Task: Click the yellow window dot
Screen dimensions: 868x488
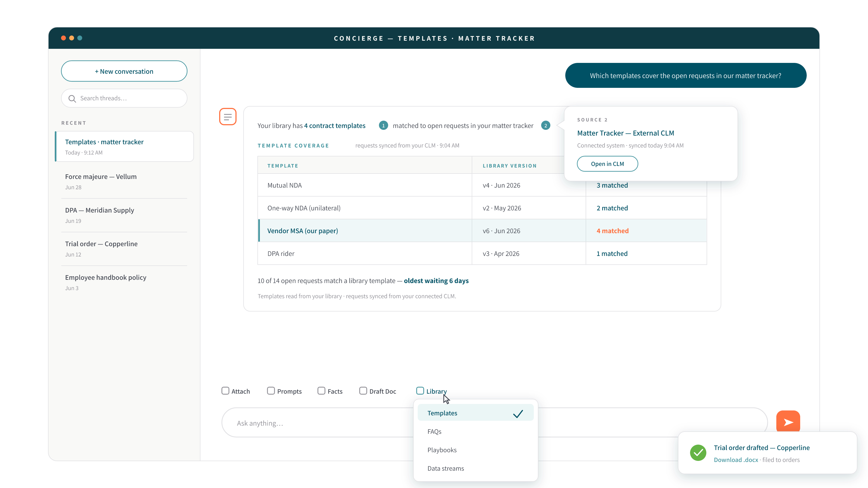Action: [71, 38]
